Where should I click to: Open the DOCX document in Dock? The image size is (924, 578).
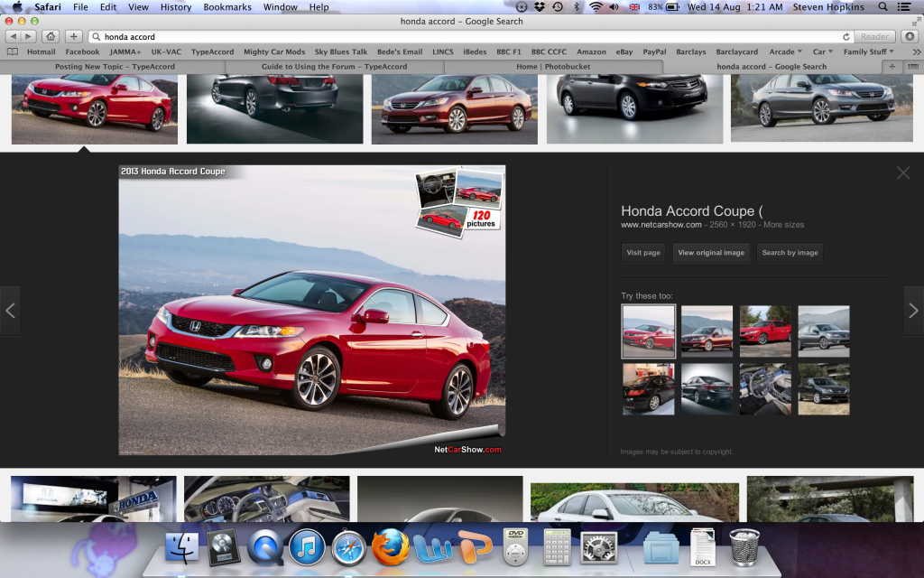tap(703, 547)
